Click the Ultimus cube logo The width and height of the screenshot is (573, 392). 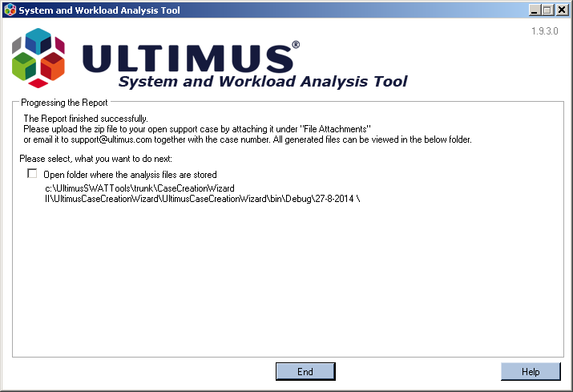[x=38, y=58]
